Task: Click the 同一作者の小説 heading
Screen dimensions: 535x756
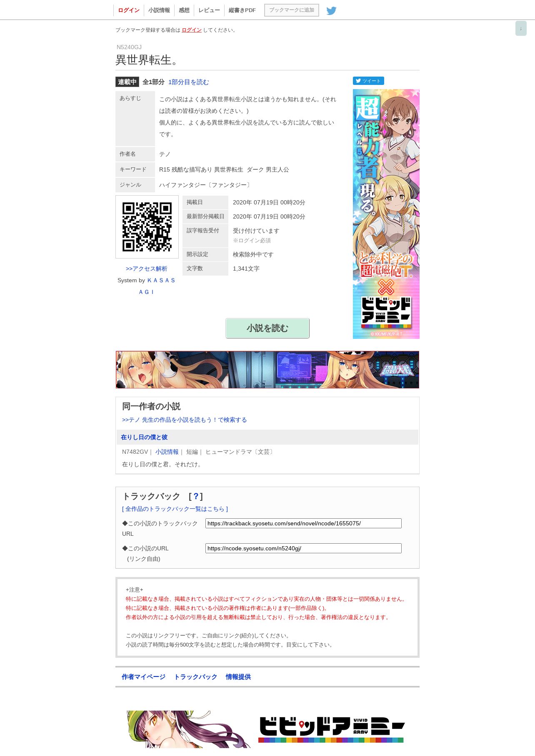Action: (151, 406)
